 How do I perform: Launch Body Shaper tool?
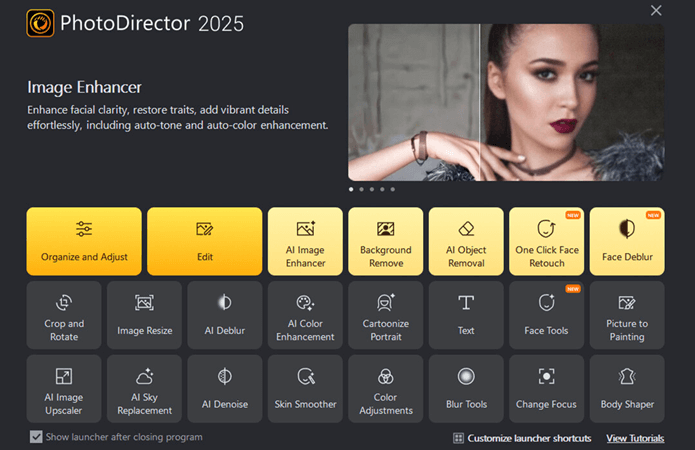pos(627,388)
